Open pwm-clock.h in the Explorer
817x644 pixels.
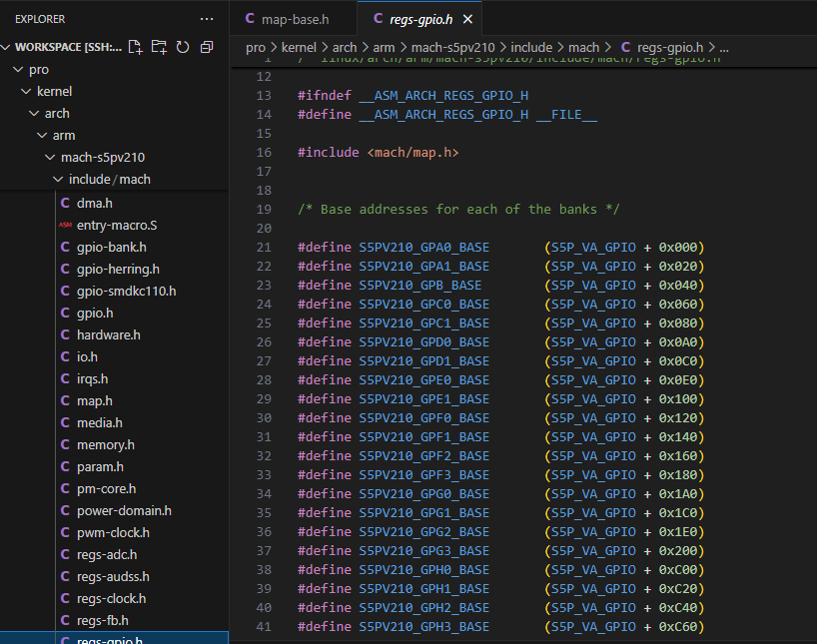(x=113, y=532)
